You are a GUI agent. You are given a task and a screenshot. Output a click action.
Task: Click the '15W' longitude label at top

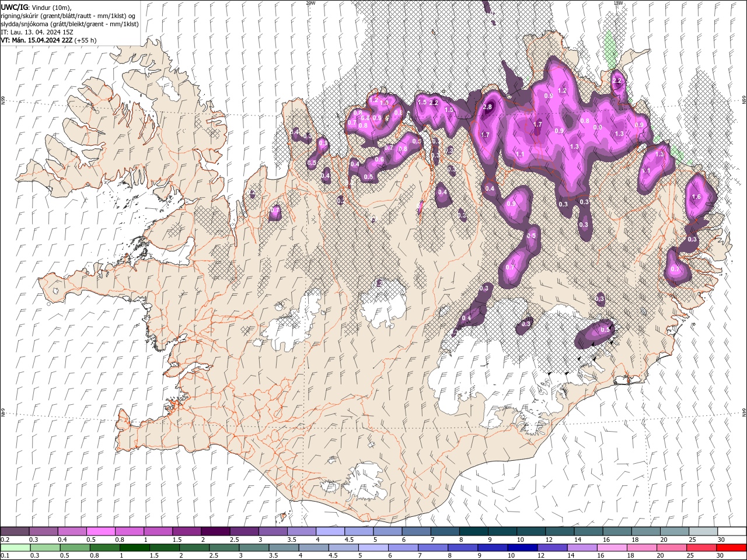click(x=619, y=2)
